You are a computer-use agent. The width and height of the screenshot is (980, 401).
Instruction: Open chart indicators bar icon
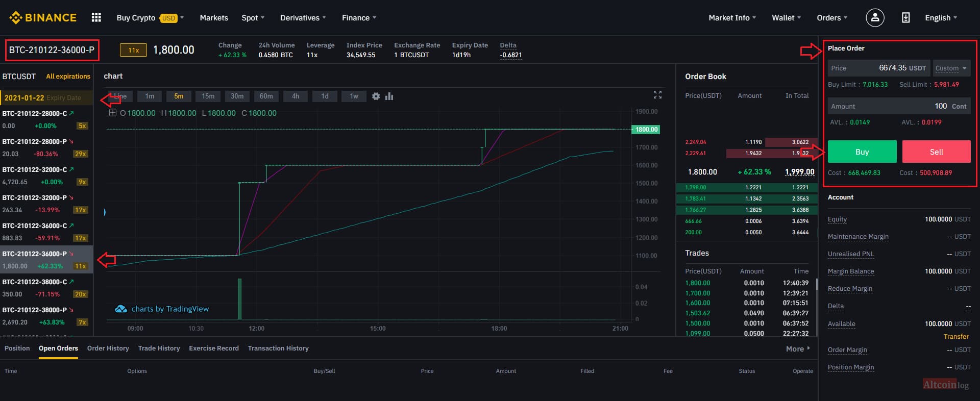point(389,96)
